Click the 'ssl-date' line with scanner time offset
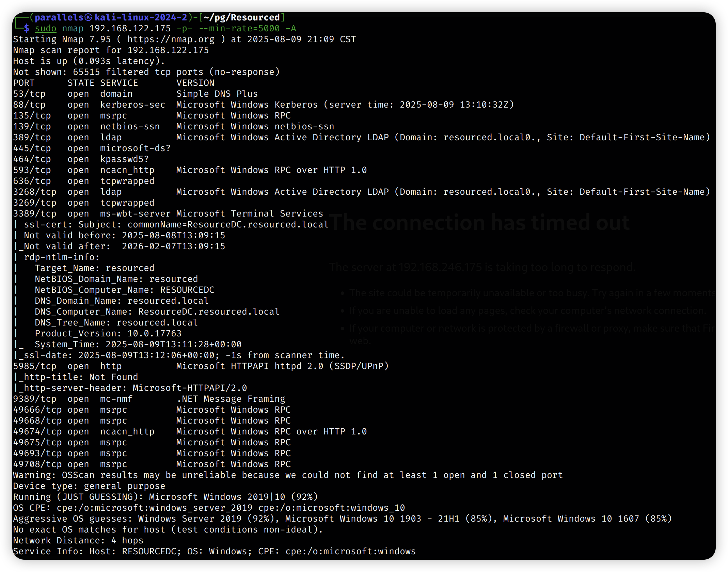The width and height of the screenshot is (728, 572). tap(179, 355)
